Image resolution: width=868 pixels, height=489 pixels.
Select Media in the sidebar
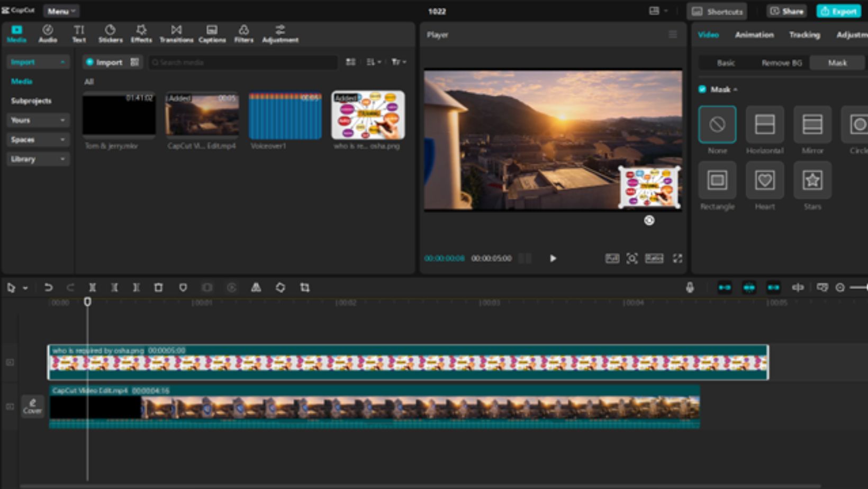tap(22, 81)
